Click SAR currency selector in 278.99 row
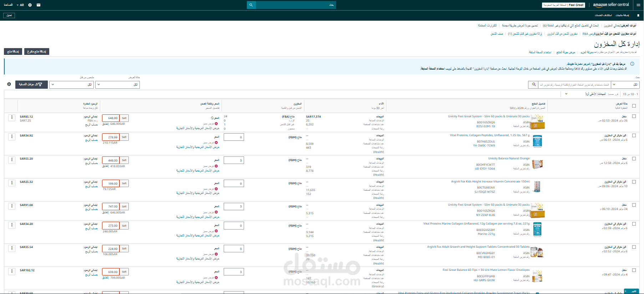Image resolution: width=644 pixels, height=294 pixels. click(x=124, y=137)
